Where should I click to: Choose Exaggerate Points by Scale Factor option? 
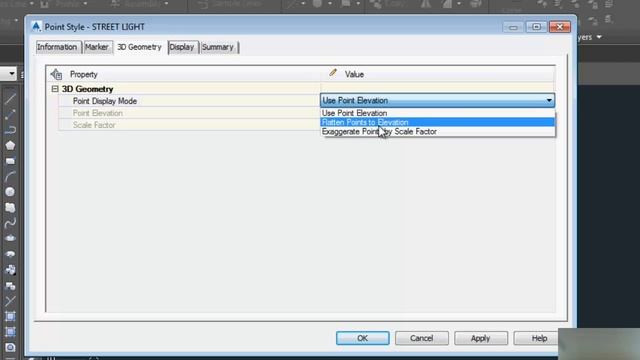(x=438, y=131)
